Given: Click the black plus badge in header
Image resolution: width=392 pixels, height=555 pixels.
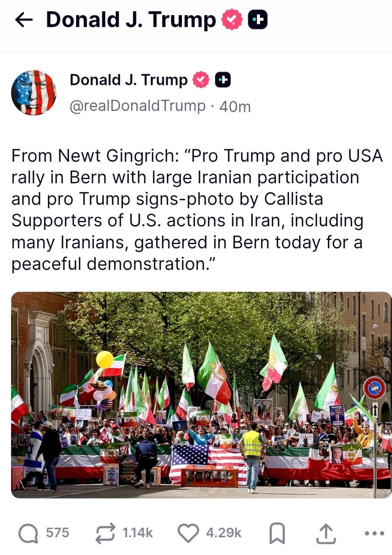Looking at the screenshot, I should coord(257,20).
